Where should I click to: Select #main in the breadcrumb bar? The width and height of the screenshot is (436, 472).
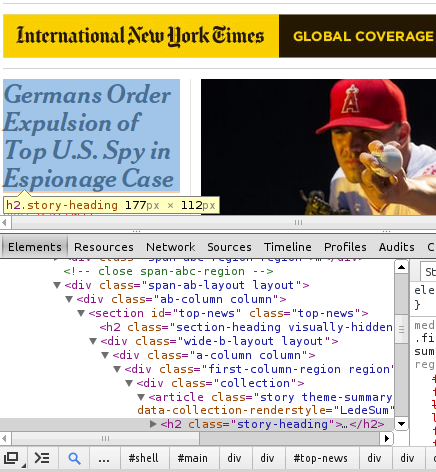193,458
